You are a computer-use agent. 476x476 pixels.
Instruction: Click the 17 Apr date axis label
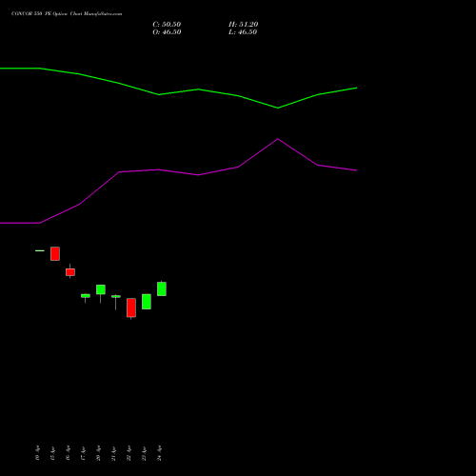coord(83,453)
